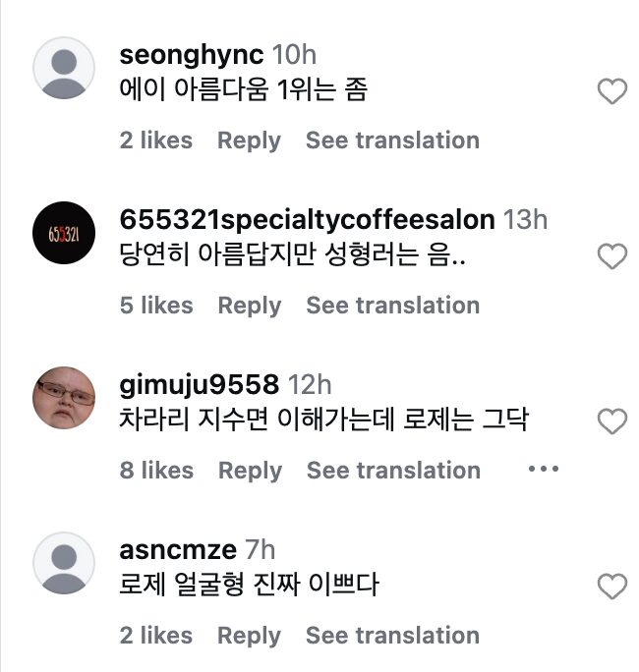
Task: Show translation for gimuju9558's comment
Action: pos(393,471)
